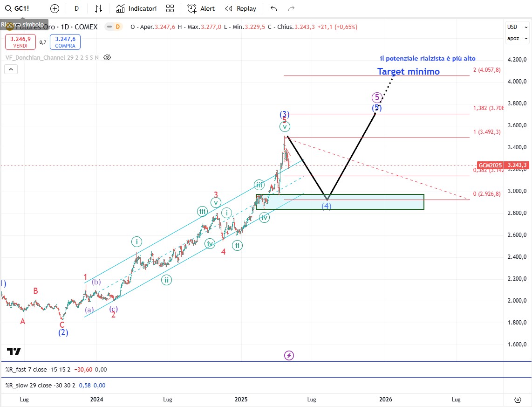Image resolution: width=532 pixels, height=407 pixels.
Task: Open the USD currency dropdown
Action: 518,27
